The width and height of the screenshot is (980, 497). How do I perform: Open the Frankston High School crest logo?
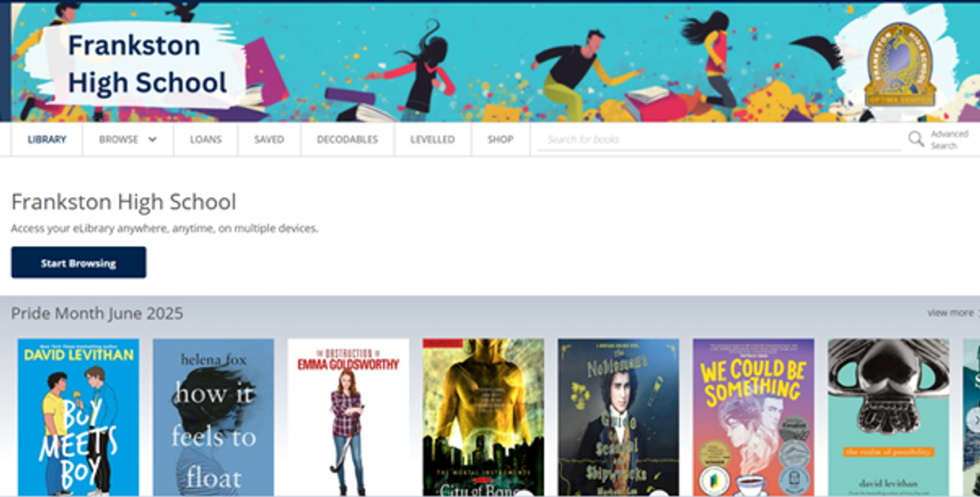tap(900, 65)
